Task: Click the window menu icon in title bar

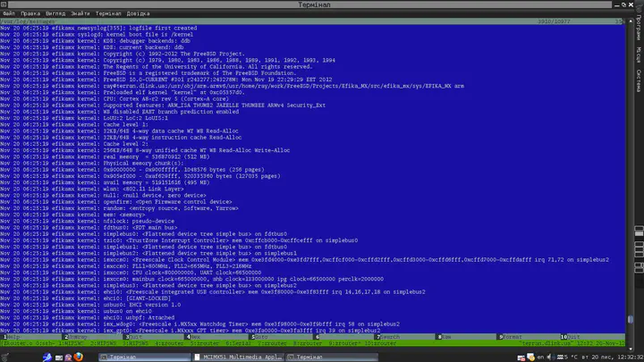Action: (6, 4)
